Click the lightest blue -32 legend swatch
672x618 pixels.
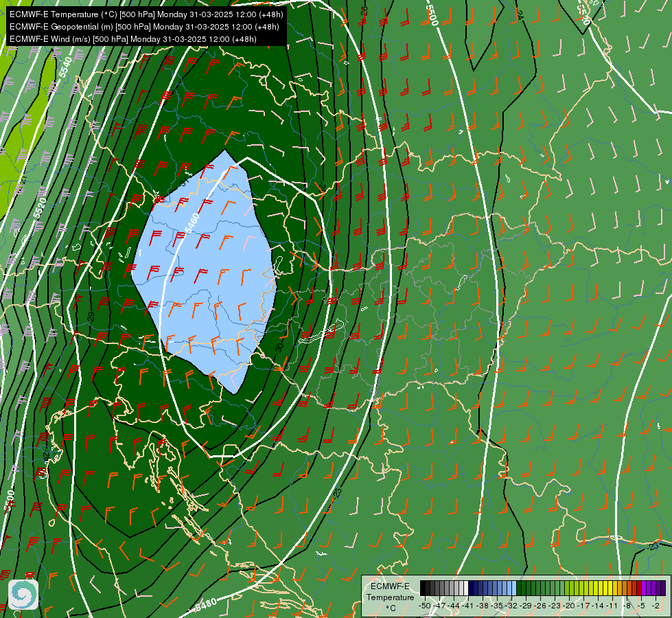tap(514, 588)
